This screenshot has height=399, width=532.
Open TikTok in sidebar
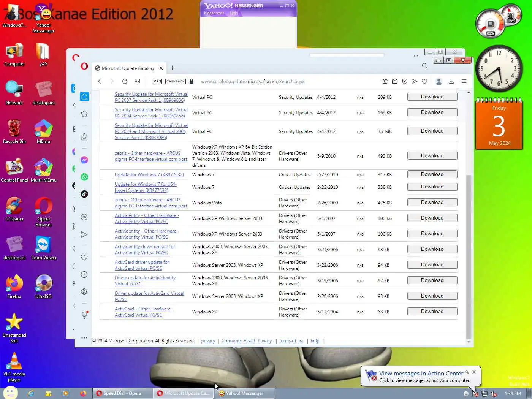click(84, 194)
